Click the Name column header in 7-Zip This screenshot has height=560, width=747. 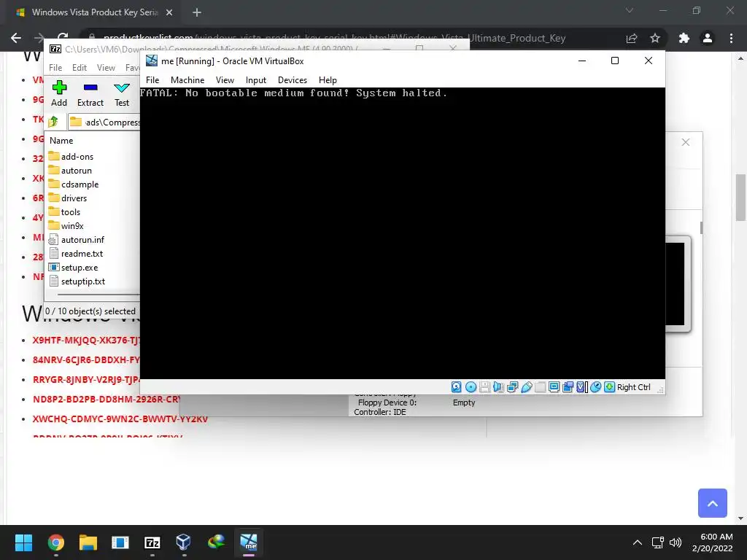coord(61,141)
